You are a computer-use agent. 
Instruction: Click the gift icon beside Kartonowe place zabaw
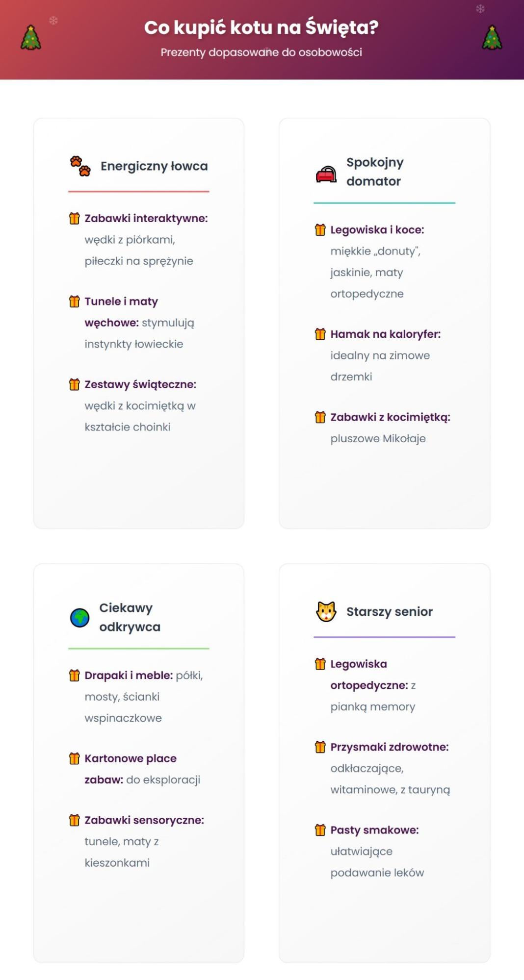tap(74, 758)
